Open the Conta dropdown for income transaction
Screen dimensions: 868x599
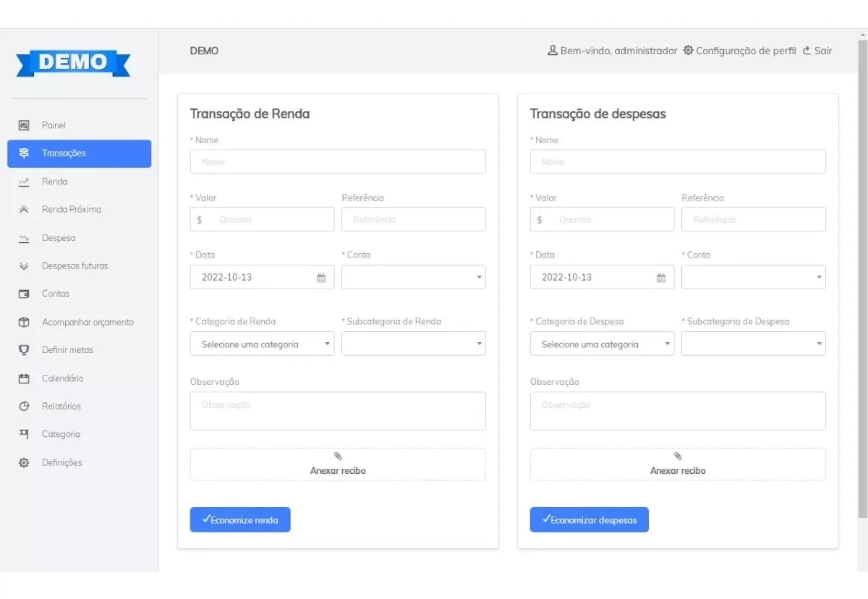pyautogui.click(x=413, y=277)
